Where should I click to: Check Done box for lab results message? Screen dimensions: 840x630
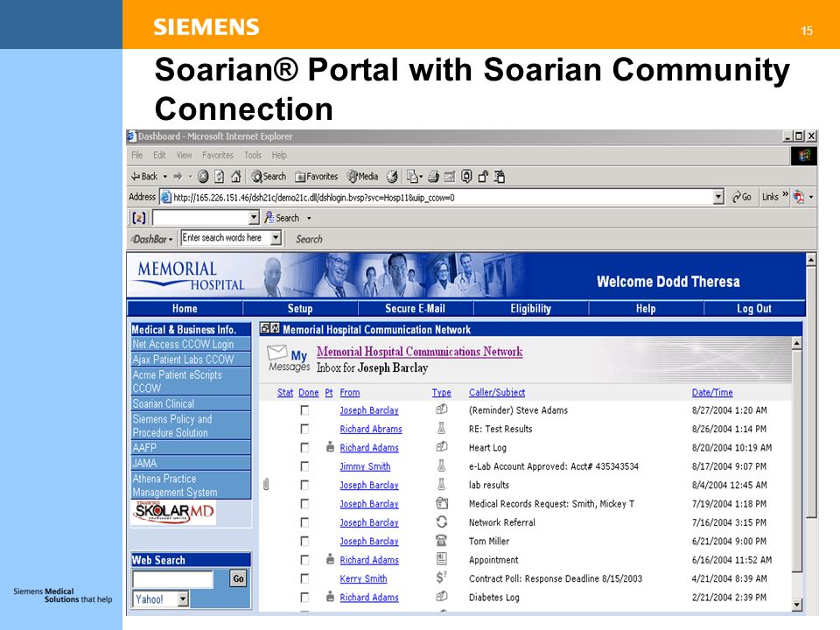pos(304,485)
